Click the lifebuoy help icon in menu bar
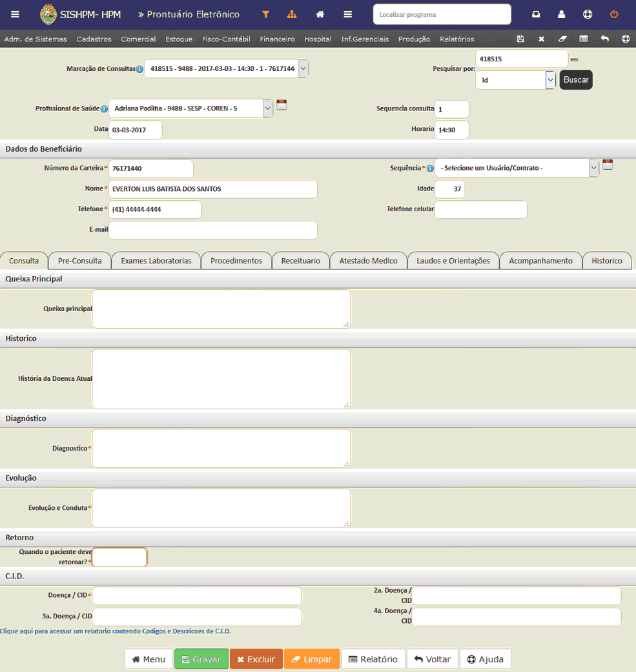This screenshot has width=636, height=672. click(625, 39)
